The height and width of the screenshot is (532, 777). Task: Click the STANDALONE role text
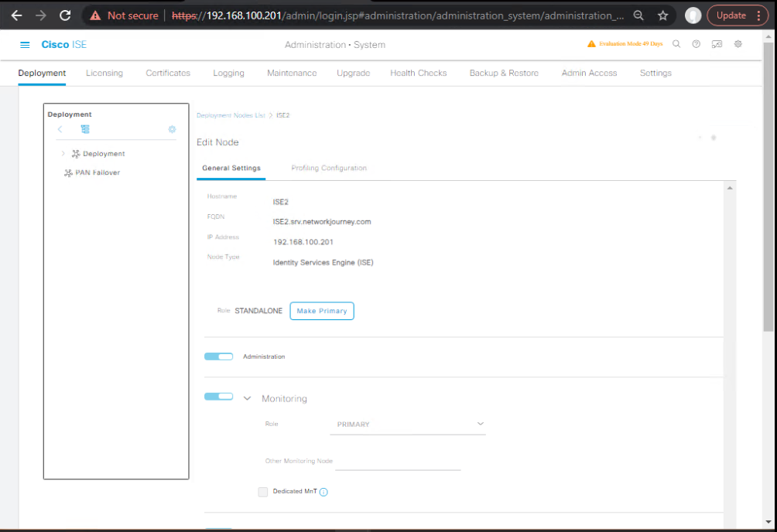click(258, 311)
